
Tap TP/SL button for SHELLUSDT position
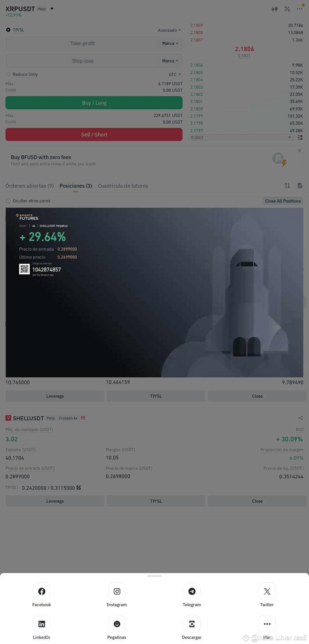(156, 501)
